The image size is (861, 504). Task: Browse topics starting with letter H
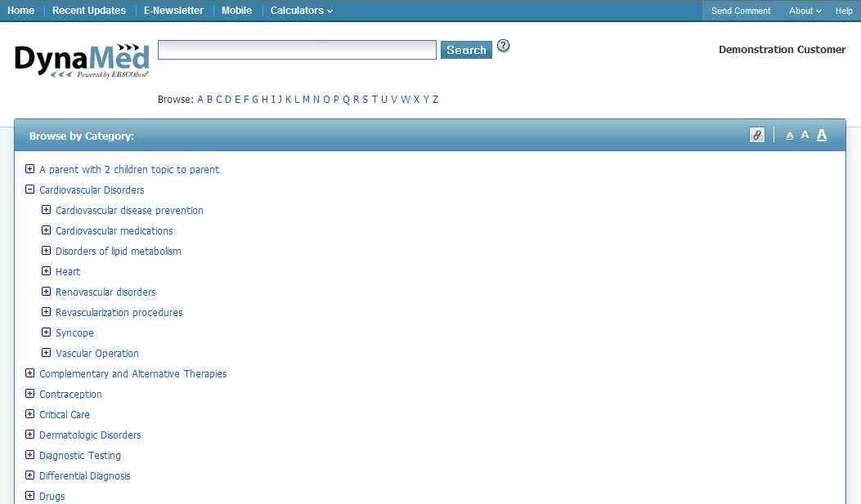click(265, 100)
